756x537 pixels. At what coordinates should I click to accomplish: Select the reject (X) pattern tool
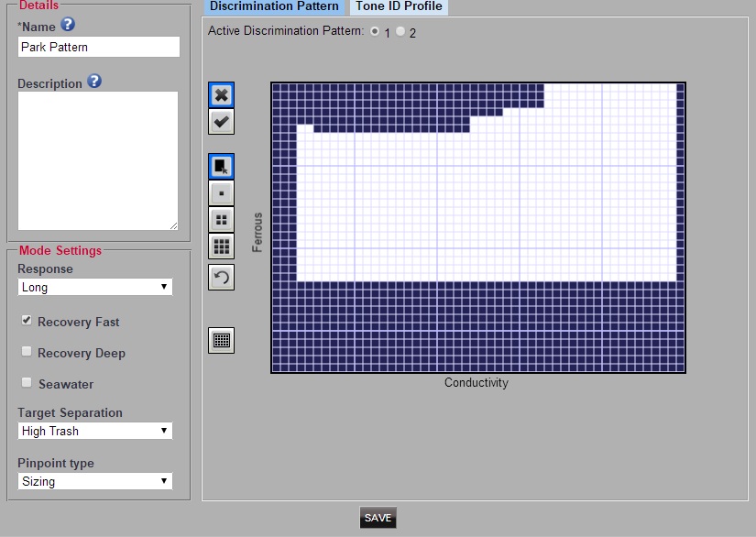click(222, 95)
